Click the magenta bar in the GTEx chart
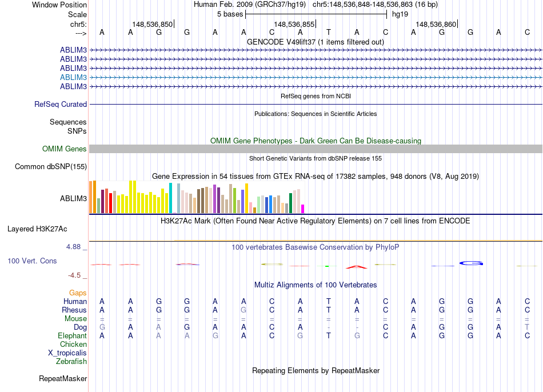Viewport: 543px width, 392px height. [303, 209]
